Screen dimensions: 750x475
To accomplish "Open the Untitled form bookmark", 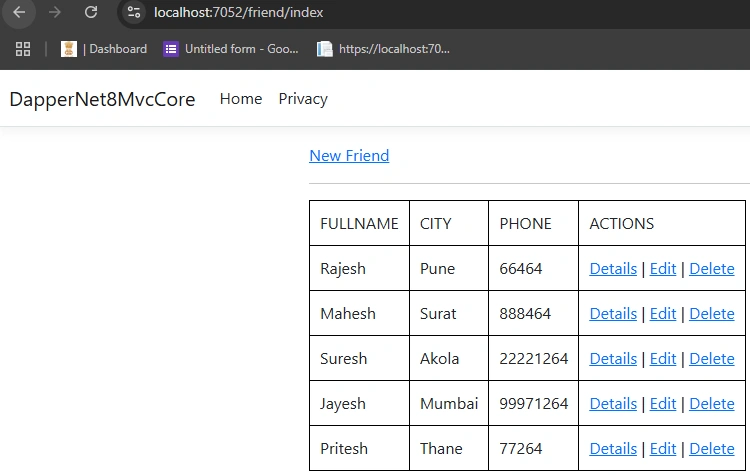I will click(231, 49).
